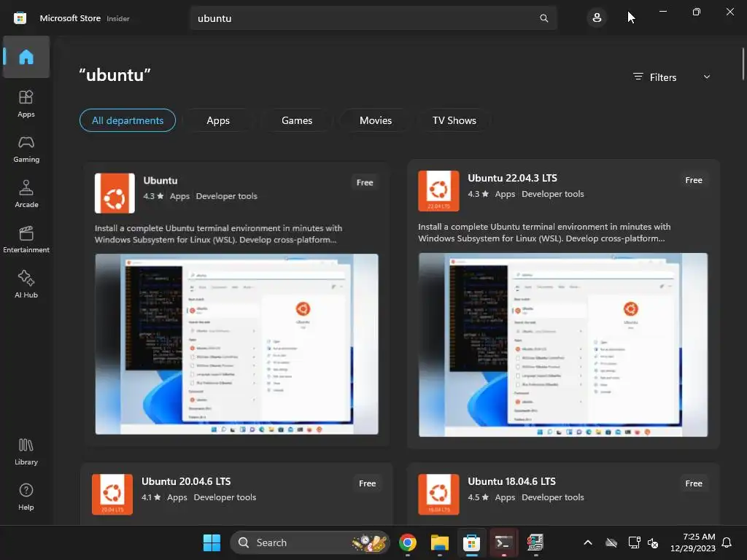The image size is (747, 560).
Task: Click the Ubuntu card screenshot preview
Action: (x=236, y=344)
